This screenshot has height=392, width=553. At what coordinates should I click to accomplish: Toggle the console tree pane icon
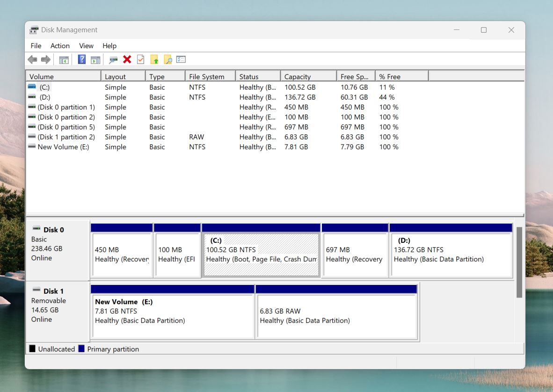coord(64,60)
